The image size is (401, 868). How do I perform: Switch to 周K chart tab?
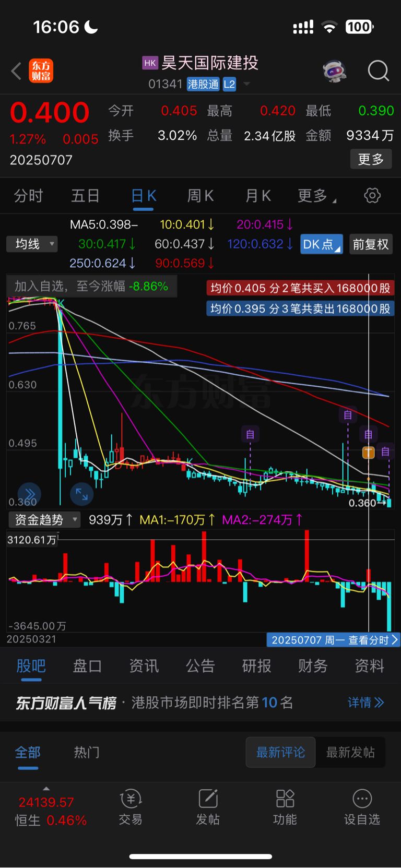200,196
